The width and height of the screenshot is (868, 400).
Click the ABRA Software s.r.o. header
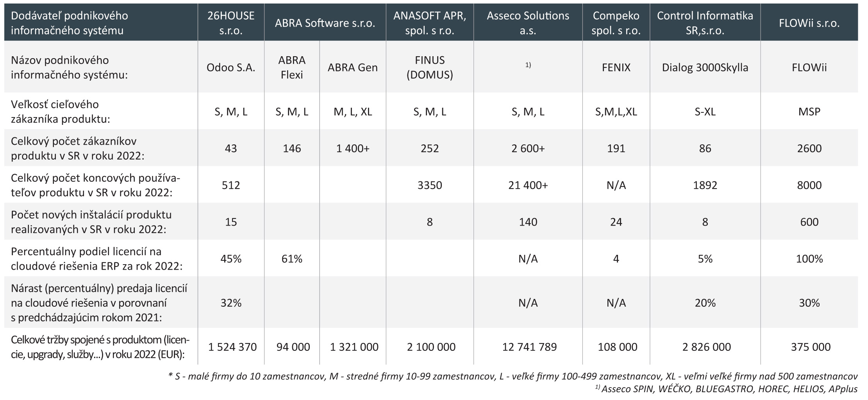point(325,23)
